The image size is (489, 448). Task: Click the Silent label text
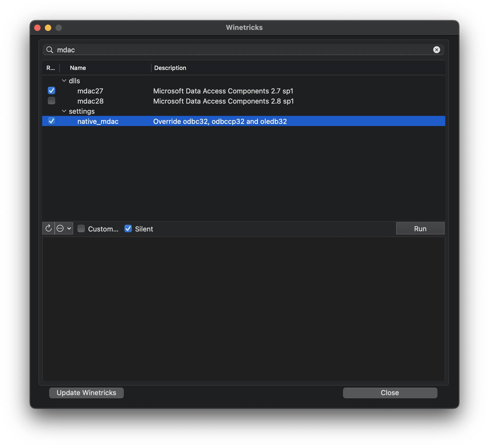click(x=144, y=229)
